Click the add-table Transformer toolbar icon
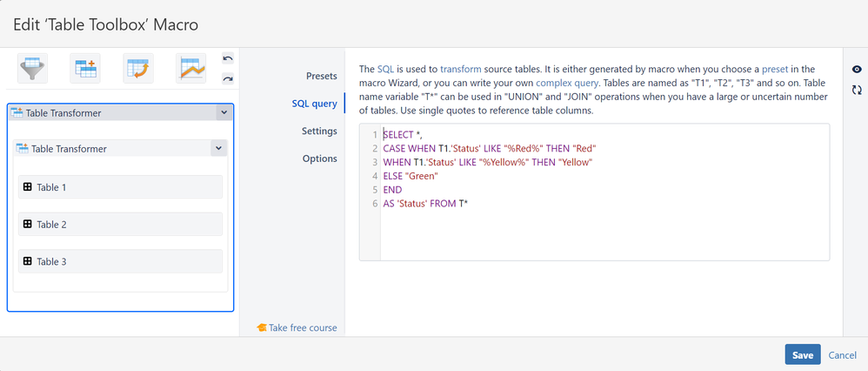The height and width of the screenshot is (371, 868). [x=85, y=69]
